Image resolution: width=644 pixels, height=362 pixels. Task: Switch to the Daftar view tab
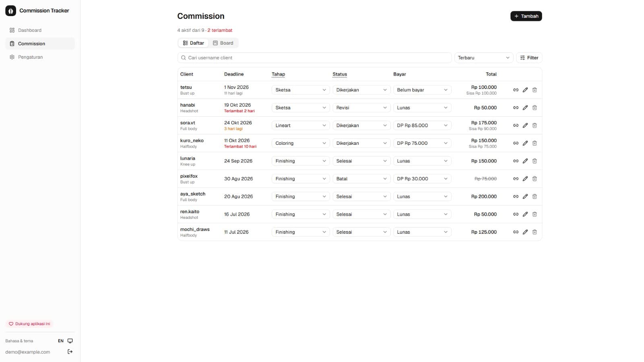(x=194, y=43)
